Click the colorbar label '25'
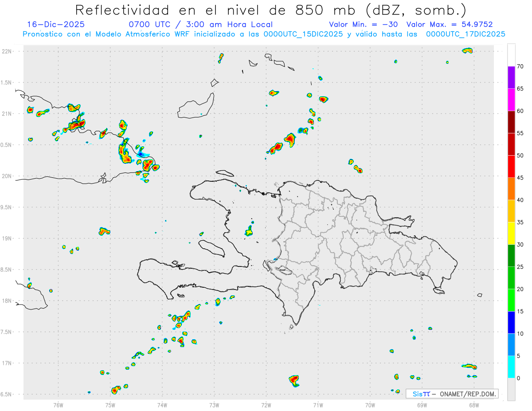 520,266
